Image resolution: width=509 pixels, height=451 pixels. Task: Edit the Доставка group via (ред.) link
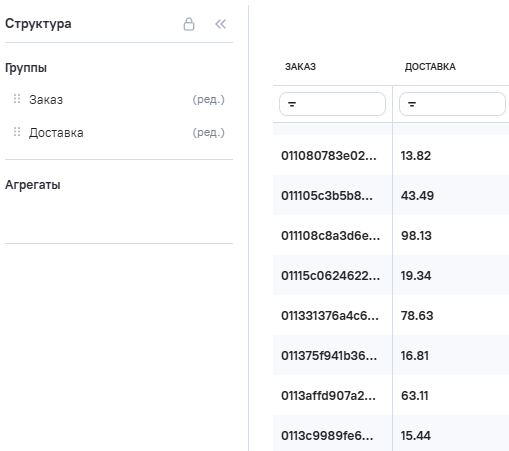pos(209,133)
